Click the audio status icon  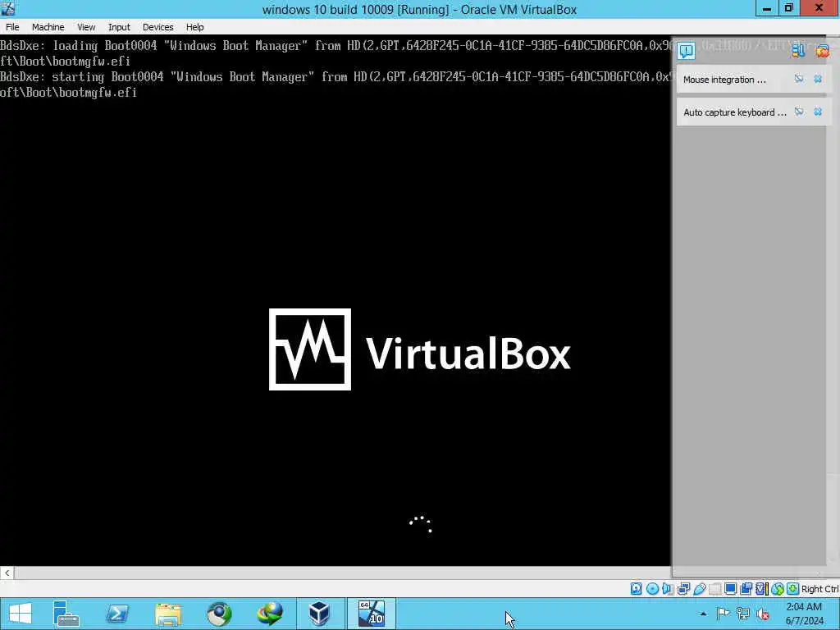click(668, 589)
